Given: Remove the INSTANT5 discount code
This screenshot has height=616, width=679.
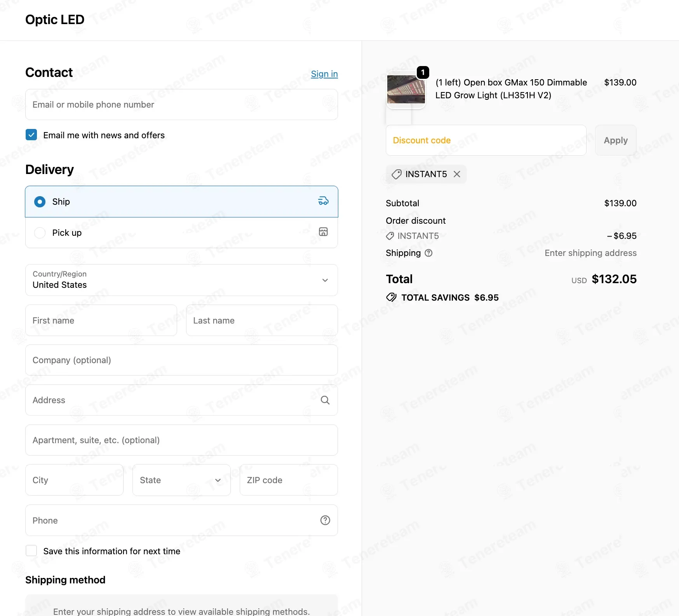Looking at the screenshot, I should tap(457, 174).
